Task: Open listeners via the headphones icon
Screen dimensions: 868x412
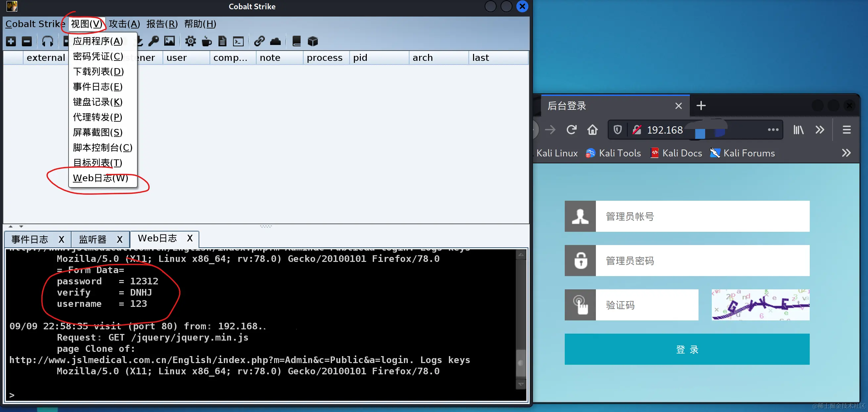Action: pos(48,41)
